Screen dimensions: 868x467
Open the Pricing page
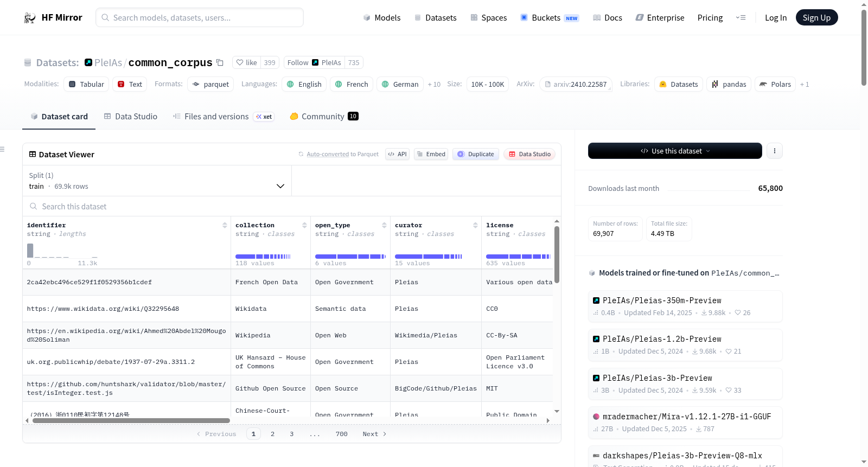click(710, 18)
